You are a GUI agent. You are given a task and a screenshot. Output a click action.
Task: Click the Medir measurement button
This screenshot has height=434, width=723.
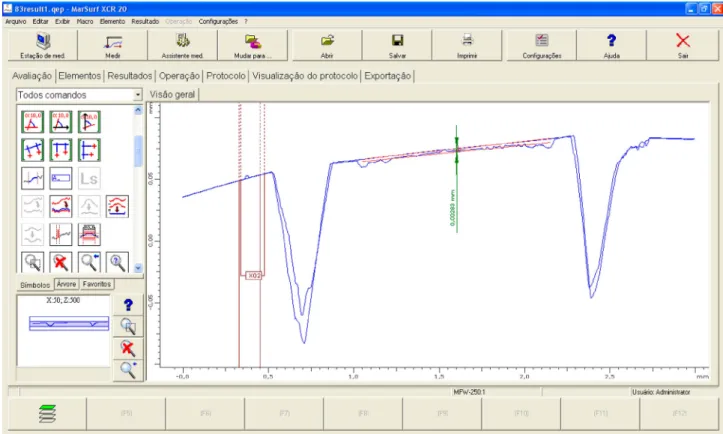[113, 45]
